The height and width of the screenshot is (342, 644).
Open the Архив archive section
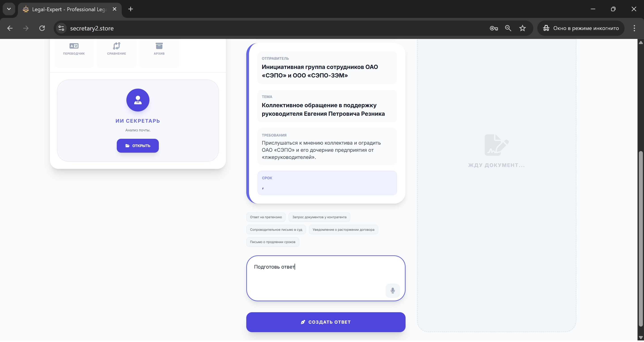(x=159, y=49)
